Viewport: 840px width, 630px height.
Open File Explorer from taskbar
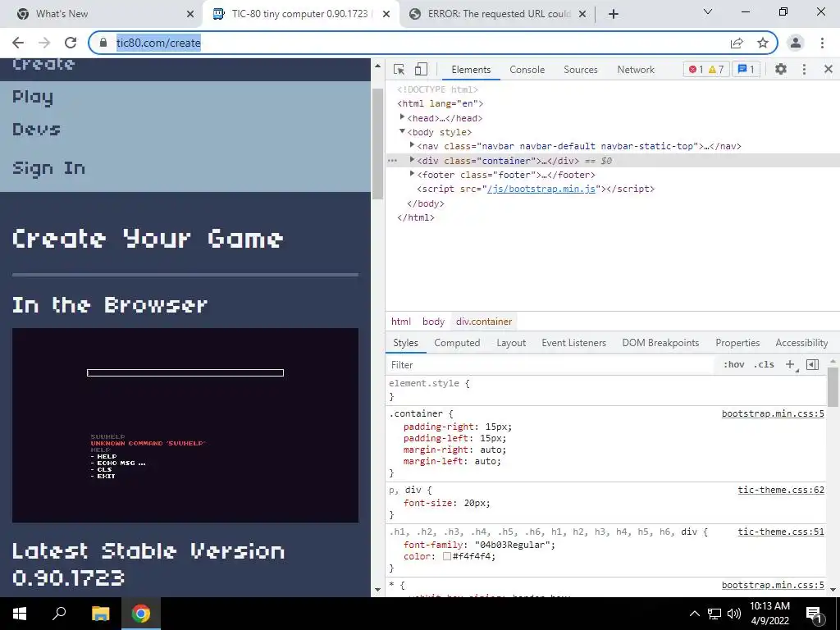tap(100, 614)
